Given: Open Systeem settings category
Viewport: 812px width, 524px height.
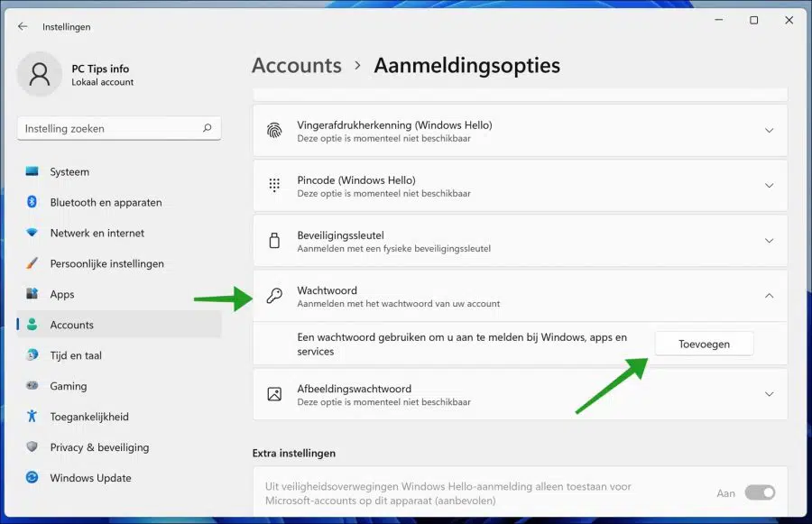Looking at the screenshot, I should pos(119,171).
